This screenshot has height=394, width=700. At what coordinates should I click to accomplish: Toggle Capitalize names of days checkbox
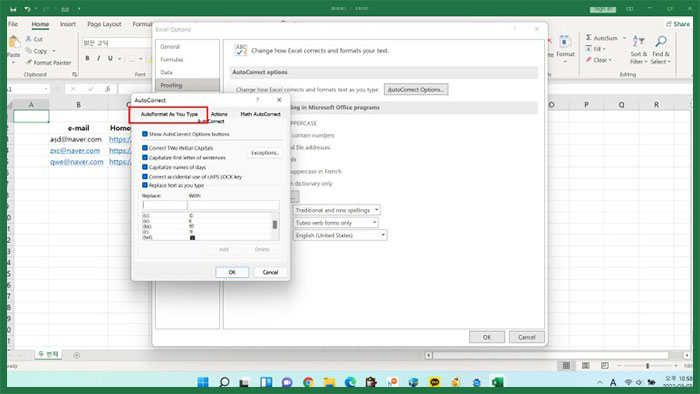145,167
